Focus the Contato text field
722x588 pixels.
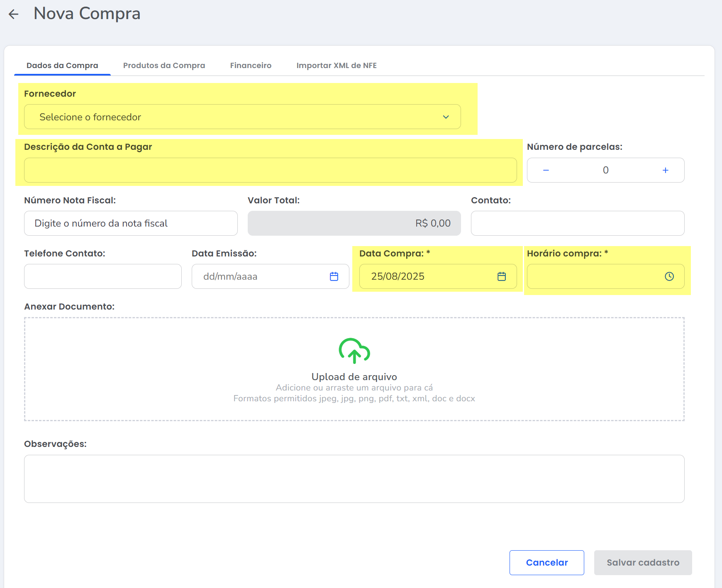click(x=577, y=223)
